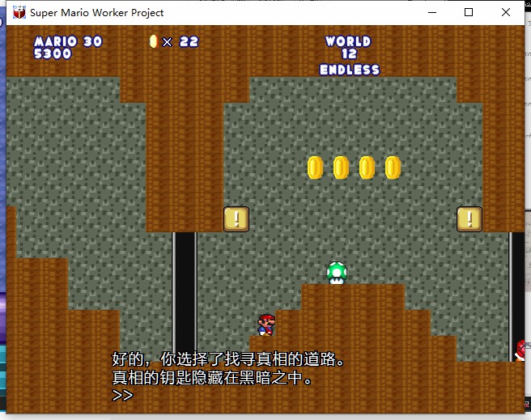The width and height of the screenshot is (531, 420).
Task: Click dialogue line starting with 好的
Action: (228, 359)
